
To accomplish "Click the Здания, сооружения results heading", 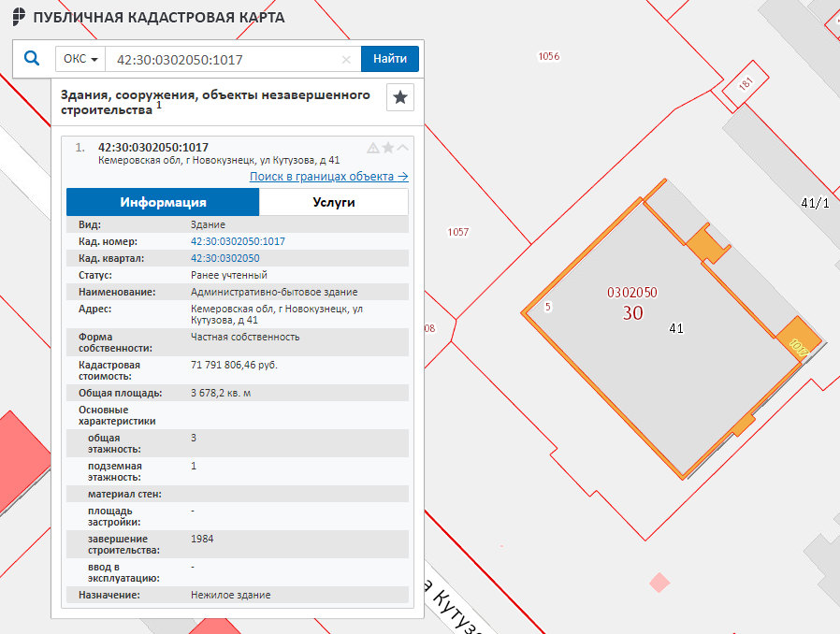I will (215, 102).
